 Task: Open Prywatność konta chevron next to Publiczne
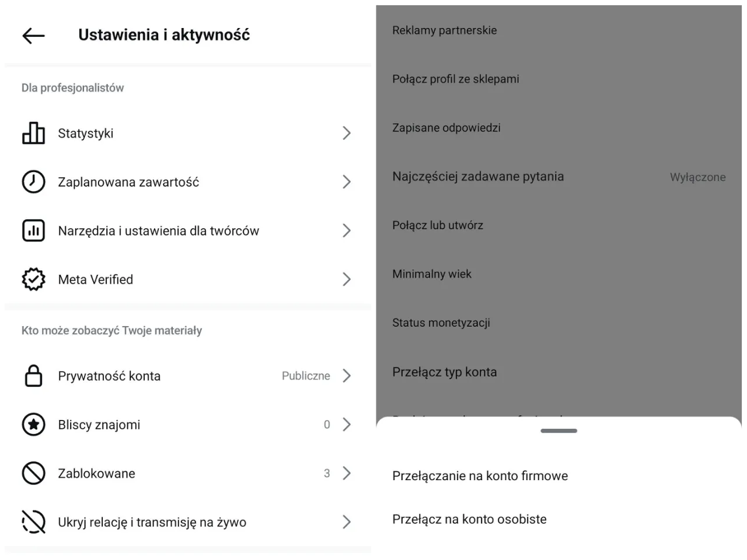pyautogui.click(x=347, y=376)
